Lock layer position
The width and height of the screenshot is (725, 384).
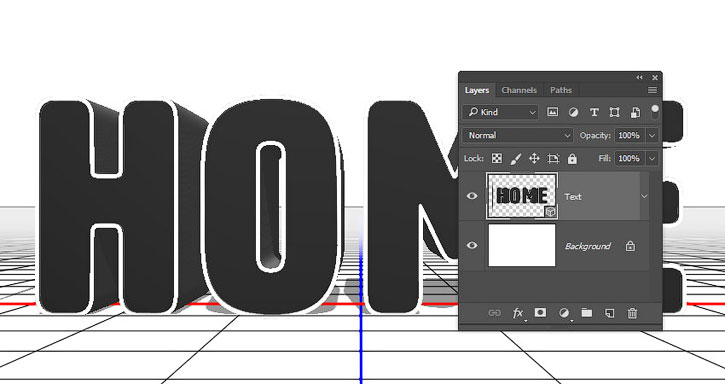point(534,159)
